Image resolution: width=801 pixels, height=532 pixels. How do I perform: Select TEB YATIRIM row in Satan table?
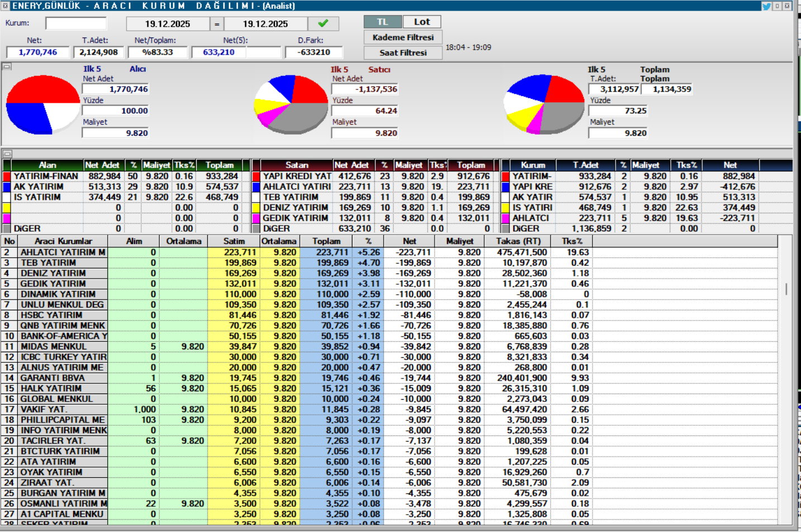point(376,197)
